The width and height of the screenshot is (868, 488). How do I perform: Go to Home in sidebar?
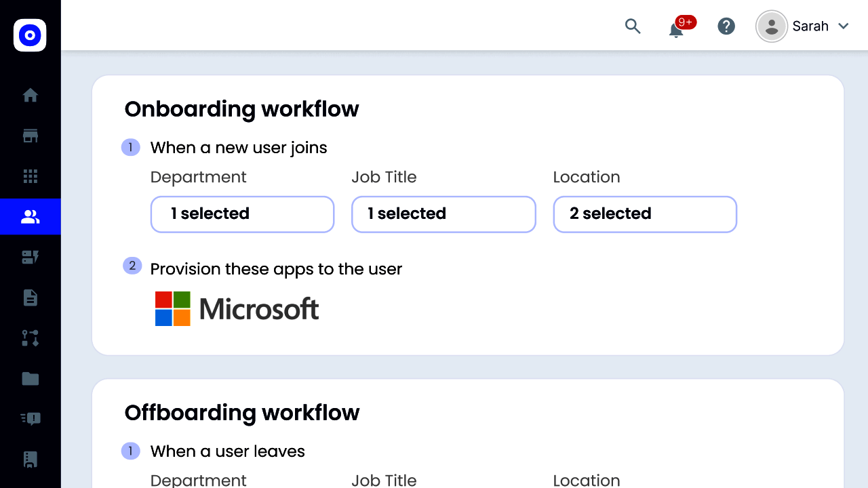[31, 96]
